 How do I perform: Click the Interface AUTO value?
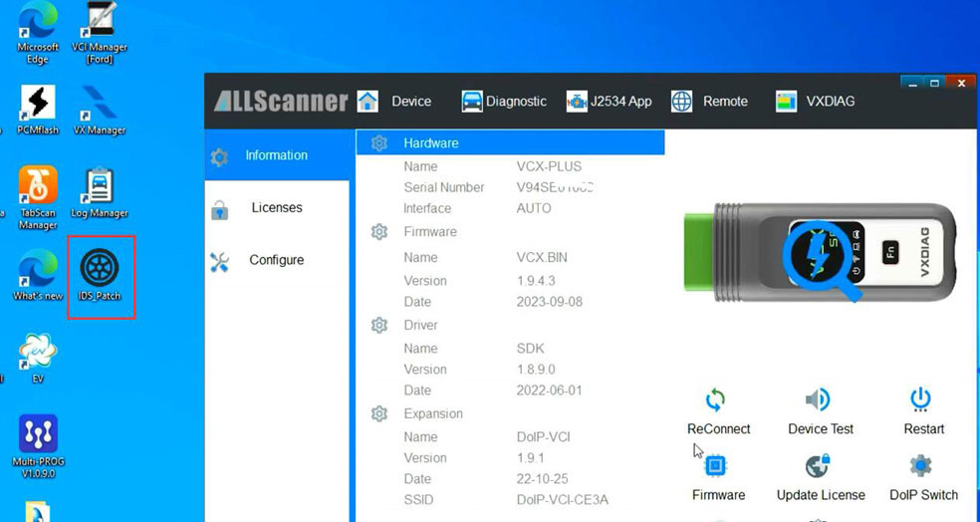[x=534, y=209]
